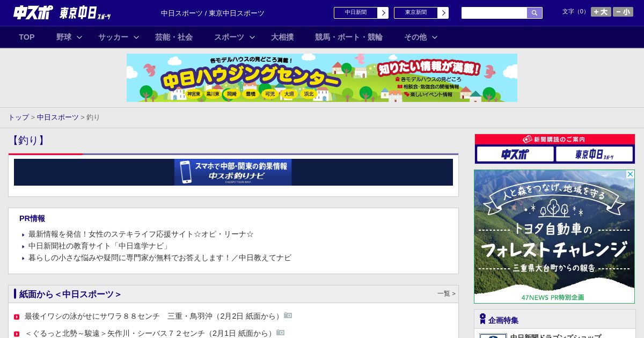The image size is (644, 338).
Task: Click the arrow beside 東京新聞
Action: tap(443, 13)
